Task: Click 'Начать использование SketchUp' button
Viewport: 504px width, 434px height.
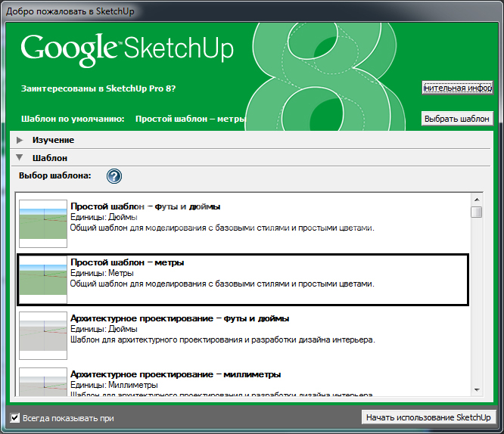Action: (x=429, y=417)
